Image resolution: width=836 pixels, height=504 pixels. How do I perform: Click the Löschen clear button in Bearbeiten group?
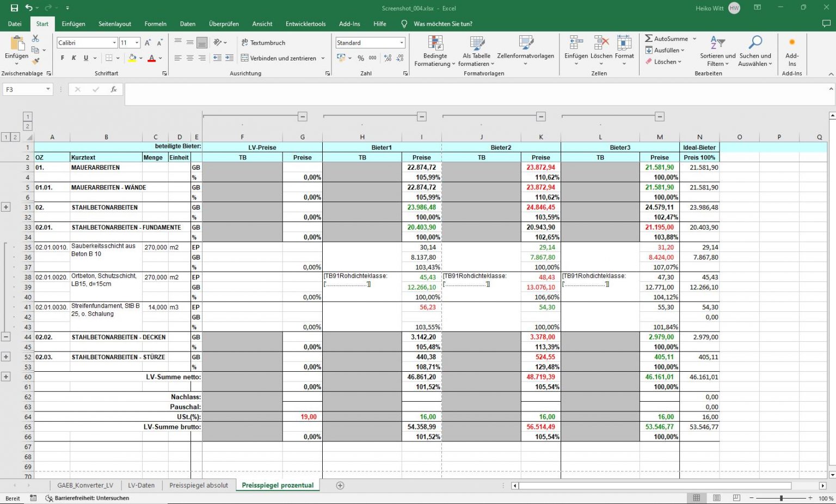663,62
